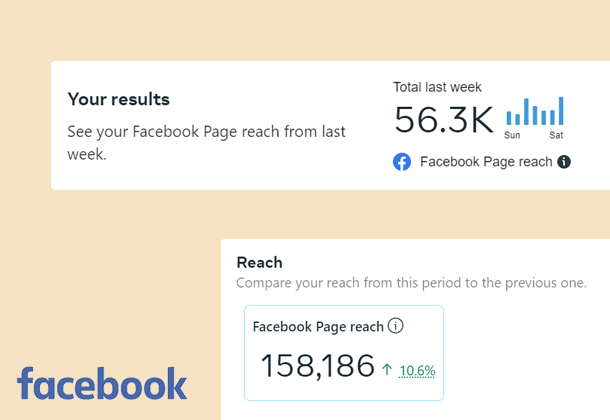
Task: Click the Total last week label
Action: click(437, 87)
